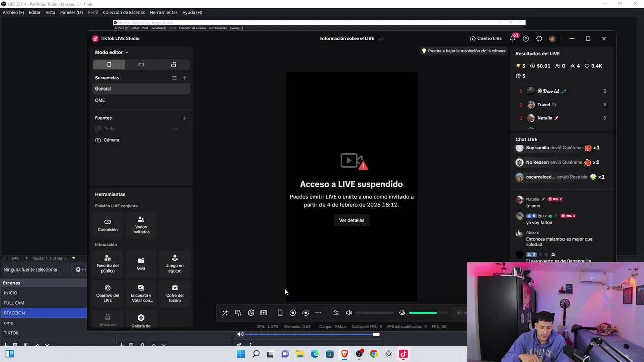This screenshot has width=644, height=362.
Task: Click the AI hexagon icon in toolbar
Action: coord(251,313)
